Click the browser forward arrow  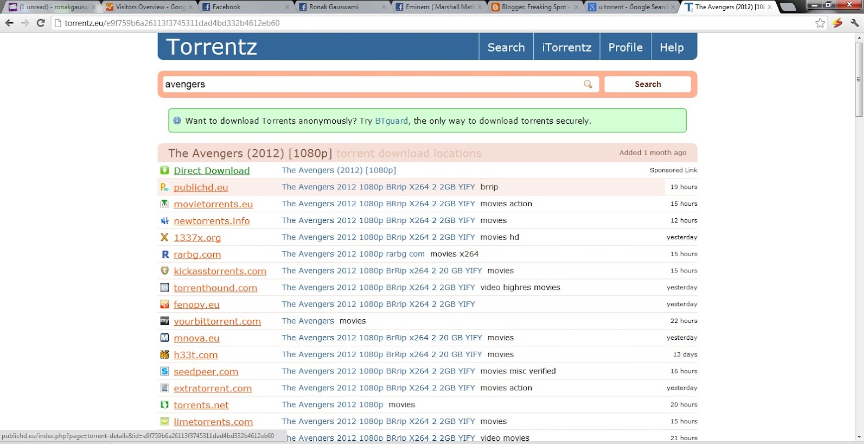click(25, 23)
